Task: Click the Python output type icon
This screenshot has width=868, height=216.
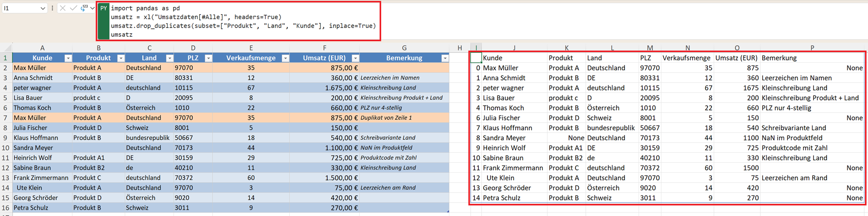Action: (x=84, y=8)
